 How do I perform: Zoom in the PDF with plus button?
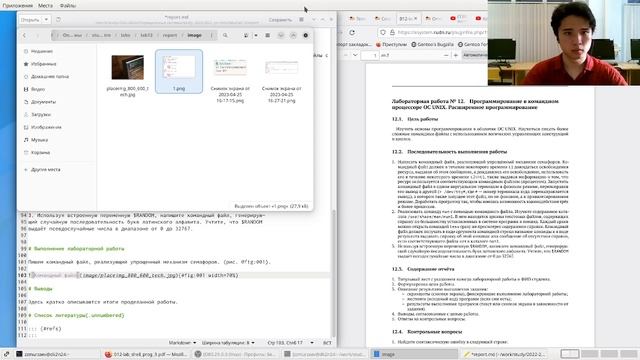tap(456, 55)
